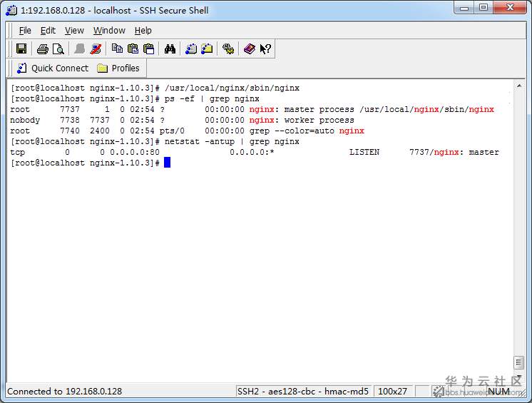Click 'SSH2 - aes128-cbc - hmac-md5' status entry
532x403 pixels.
(302, 392)
